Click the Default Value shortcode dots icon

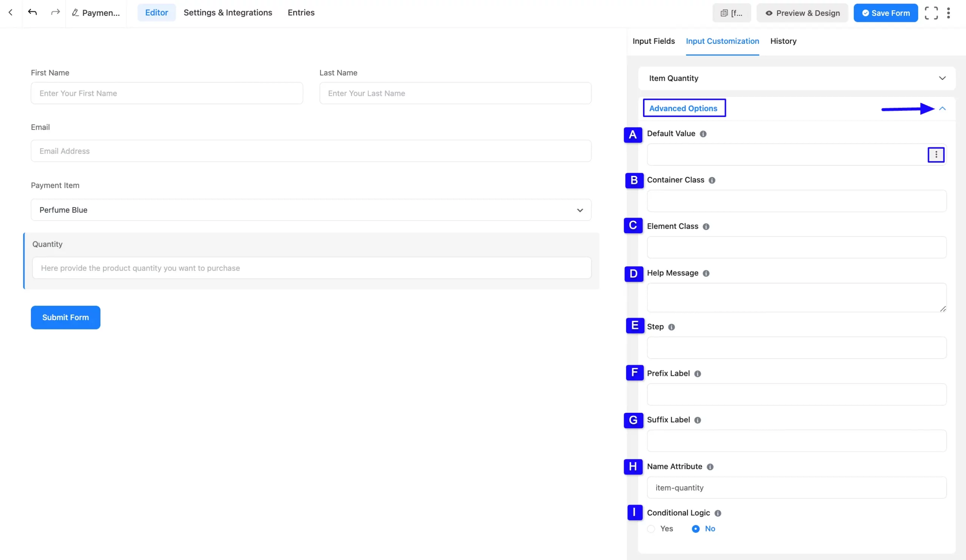(936, 154)
